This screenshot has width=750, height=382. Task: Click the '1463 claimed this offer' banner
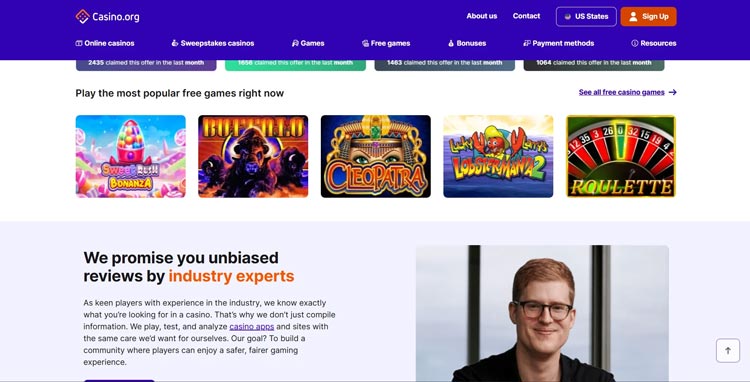tap(444, 64)
